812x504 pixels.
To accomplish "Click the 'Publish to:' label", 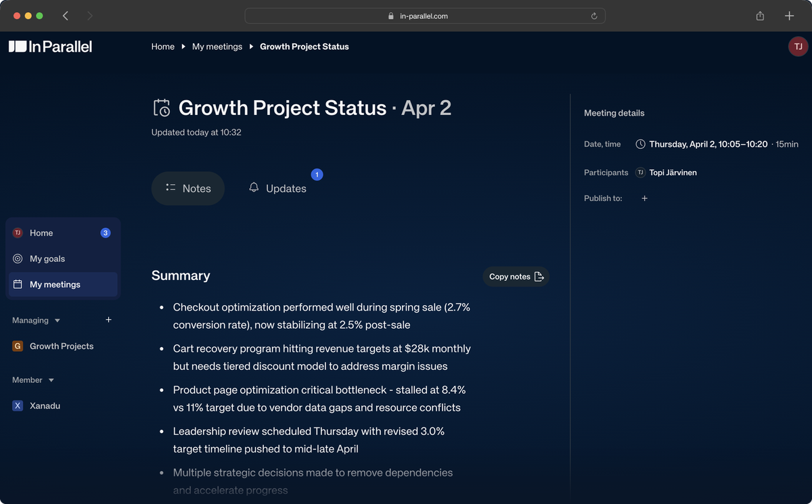I will pyautogui.click(x=603, y=198).
